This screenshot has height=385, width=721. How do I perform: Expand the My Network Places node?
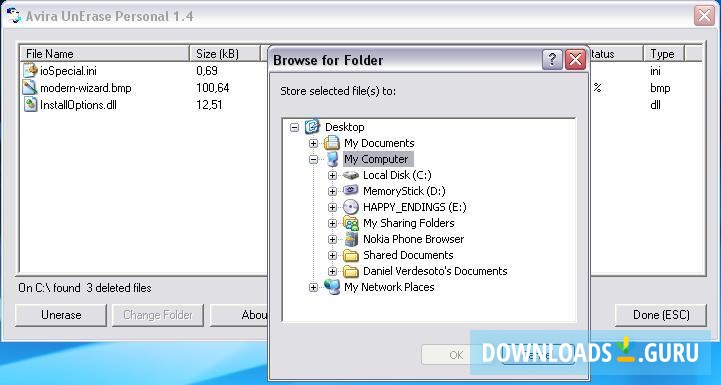[313, 287]
